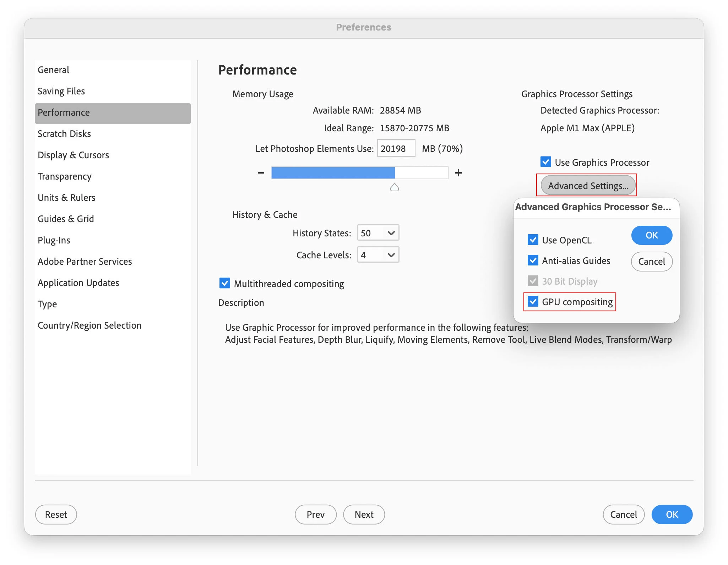Click the Photoshop Elements memory input field
Viewport: 728px width, 565px height.
[x=396, y=148]
